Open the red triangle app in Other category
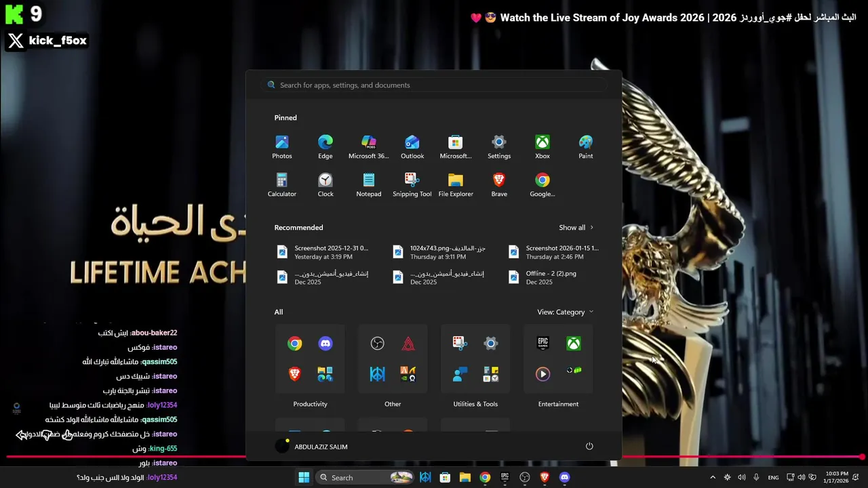The image size is (868, 488). coord(408,344)
